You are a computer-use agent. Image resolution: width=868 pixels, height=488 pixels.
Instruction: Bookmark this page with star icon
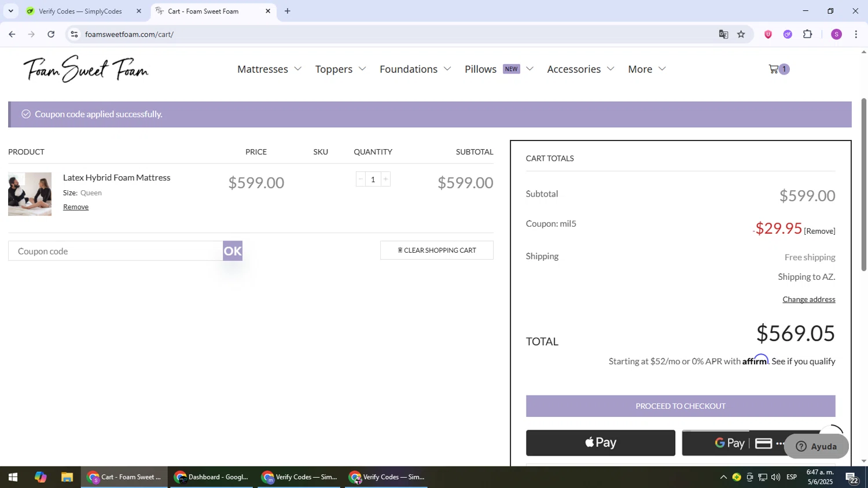pos(741,34)
